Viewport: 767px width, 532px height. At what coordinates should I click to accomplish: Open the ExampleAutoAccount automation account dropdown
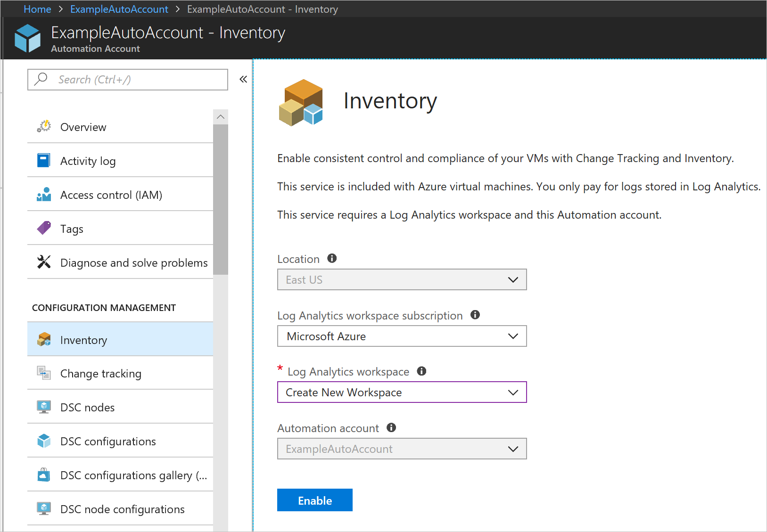(402, 449)
